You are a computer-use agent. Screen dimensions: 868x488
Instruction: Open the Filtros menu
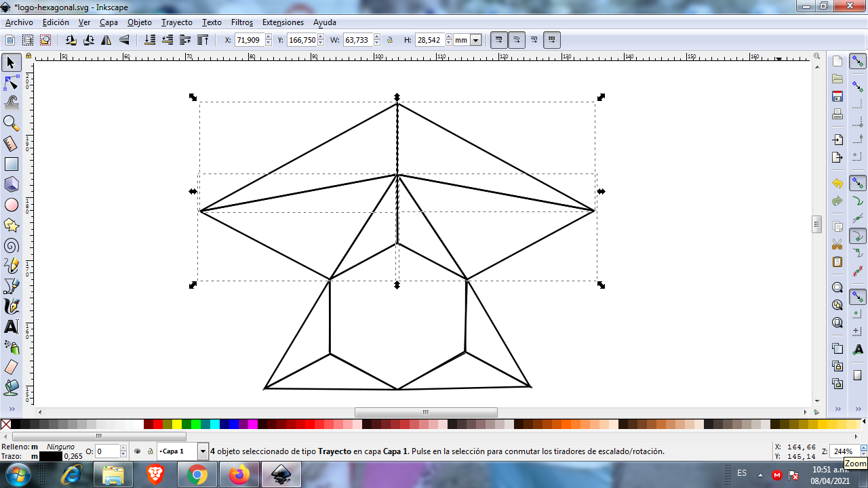click(242, 22)
